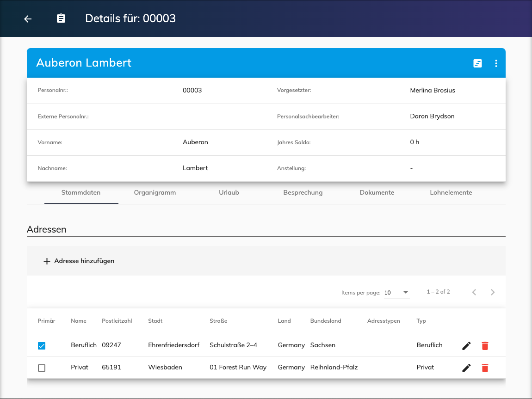Click the Reihnland-Pfalz state cell
Image resolution: width=532 pixels, height=399 pixels.
(334, 368)
